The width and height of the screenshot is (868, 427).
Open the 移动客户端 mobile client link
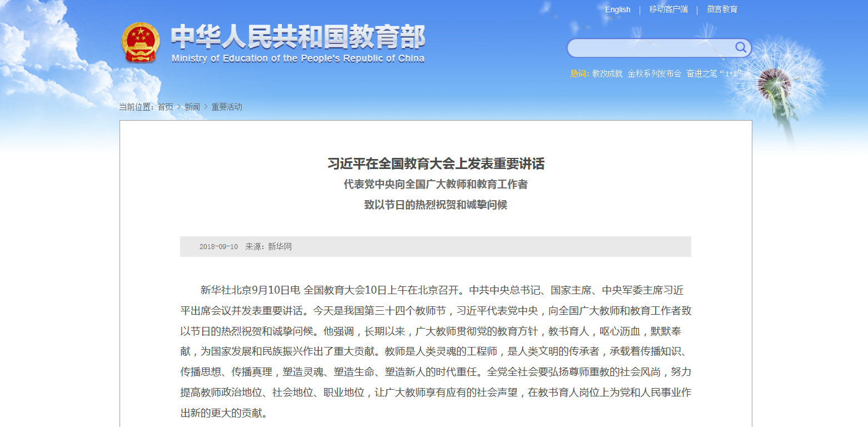[668, 9]
